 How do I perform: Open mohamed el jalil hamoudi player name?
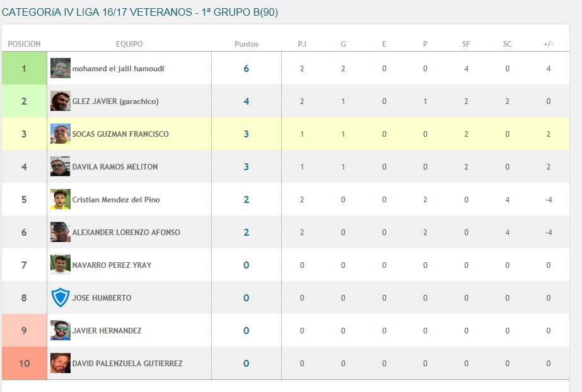pos(118,69)
